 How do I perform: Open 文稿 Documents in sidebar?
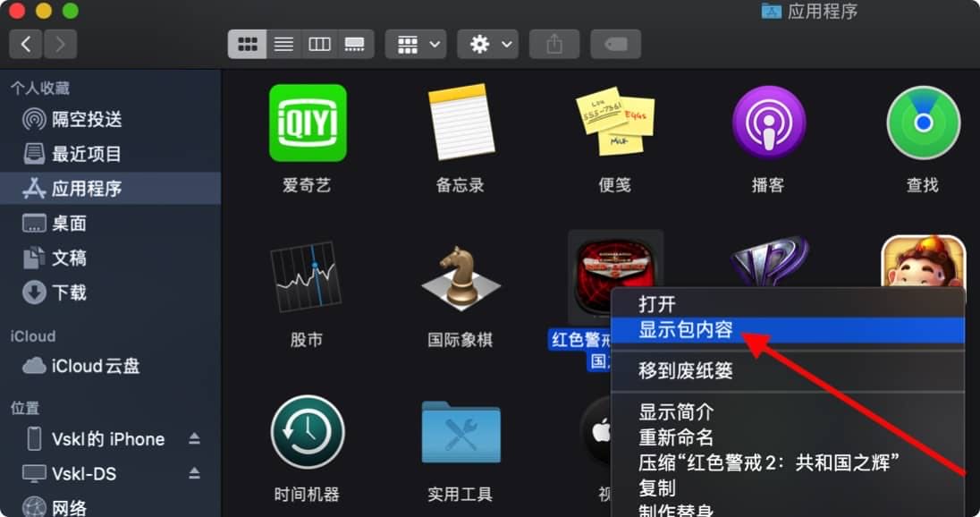[x=110, y=258]
